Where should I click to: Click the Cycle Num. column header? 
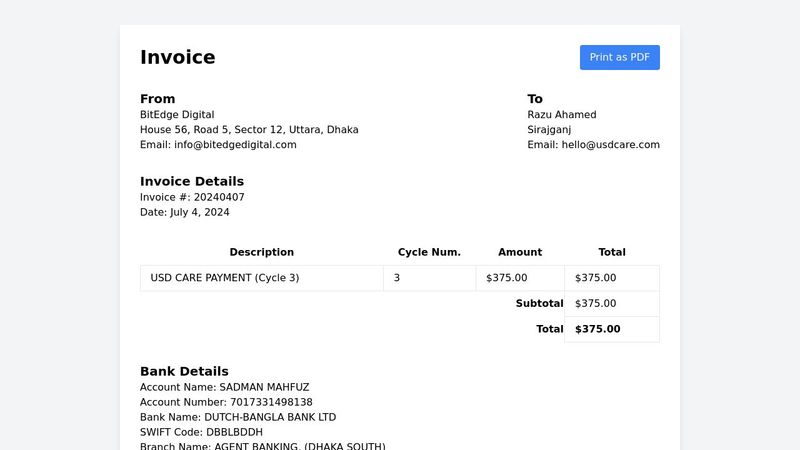coord(429,252)
